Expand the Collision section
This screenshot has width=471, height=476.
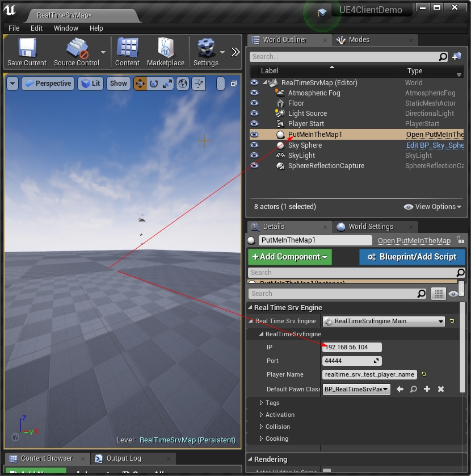(261, 427)
